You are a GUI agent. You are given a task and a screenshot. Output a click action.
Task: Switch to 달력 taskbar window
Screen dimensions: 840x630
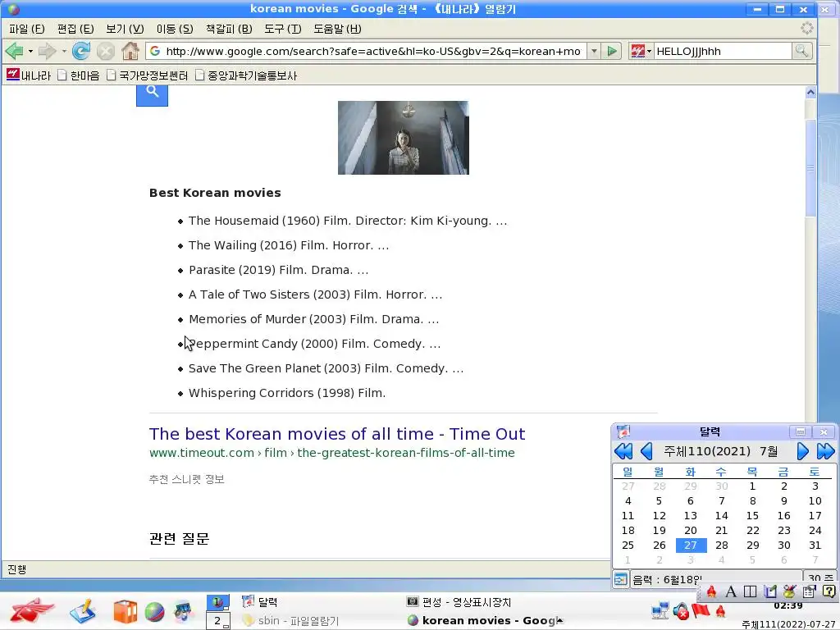pos(260,602)
